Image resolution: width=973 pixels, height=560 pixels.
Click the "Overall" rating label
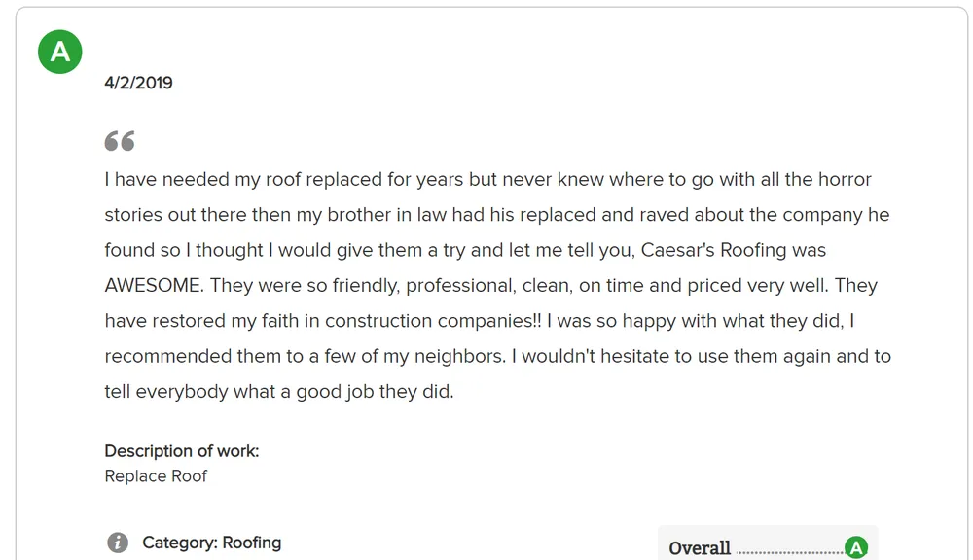pyautogui.click(x=700, y=548)
